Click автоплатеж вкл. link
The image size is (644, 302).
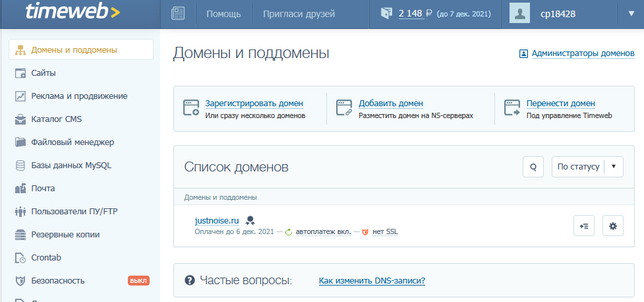[x=323, y=231]
